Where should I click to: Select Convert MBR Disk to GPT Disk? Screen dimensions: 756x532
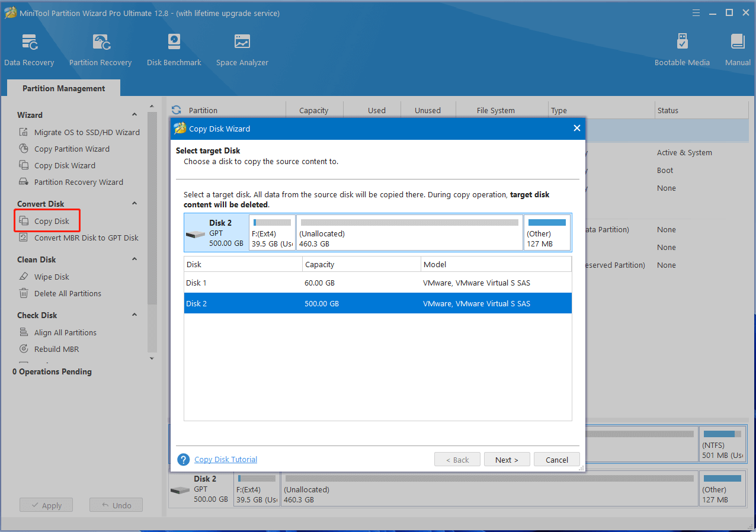[x=86, y=238]
